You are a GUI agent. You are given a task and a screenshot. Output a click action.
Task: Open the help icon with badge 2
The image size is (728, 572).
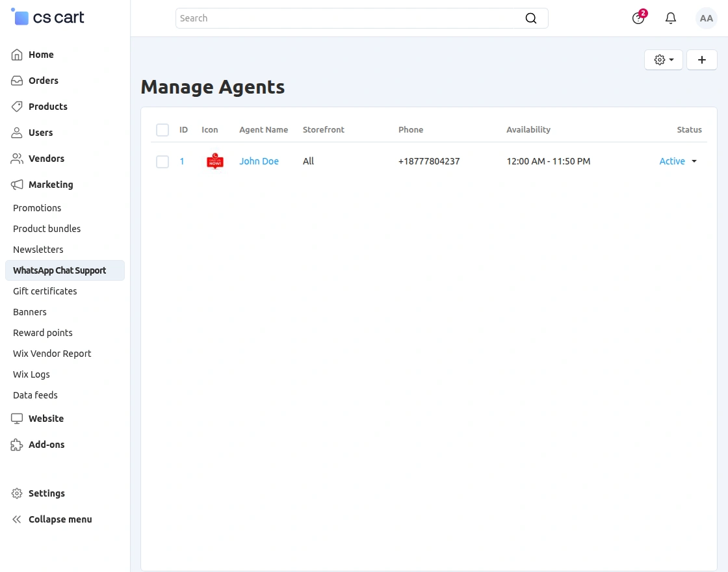638,18
